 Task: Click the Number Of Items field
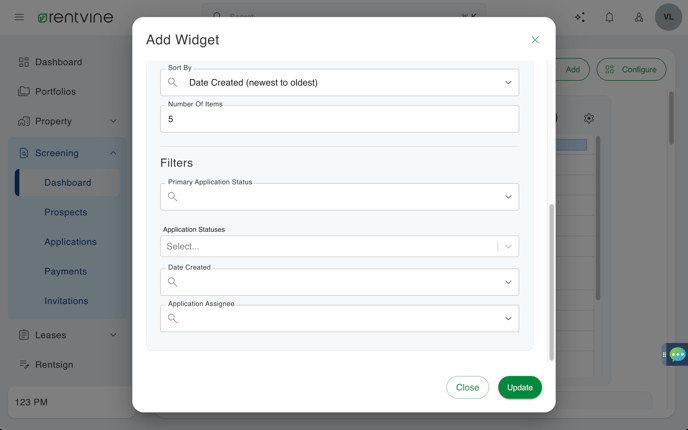[x=340, y=119]
